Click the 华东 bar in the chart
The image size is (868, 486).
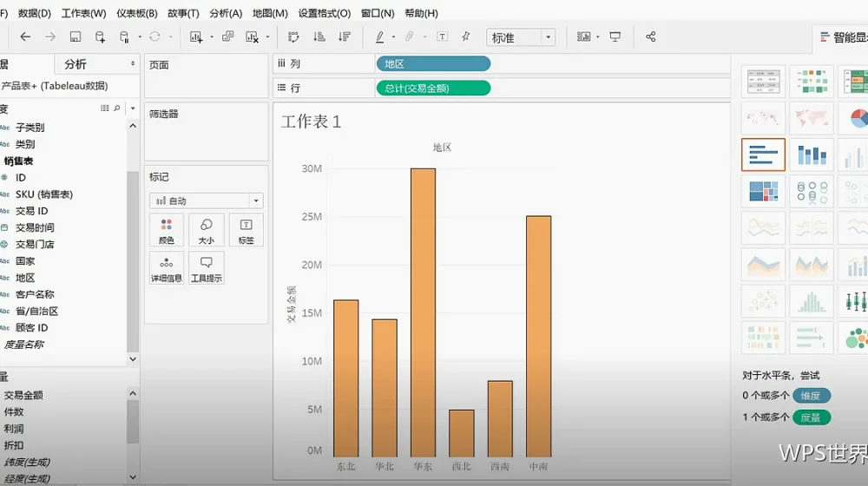click(x=423, y=312)
